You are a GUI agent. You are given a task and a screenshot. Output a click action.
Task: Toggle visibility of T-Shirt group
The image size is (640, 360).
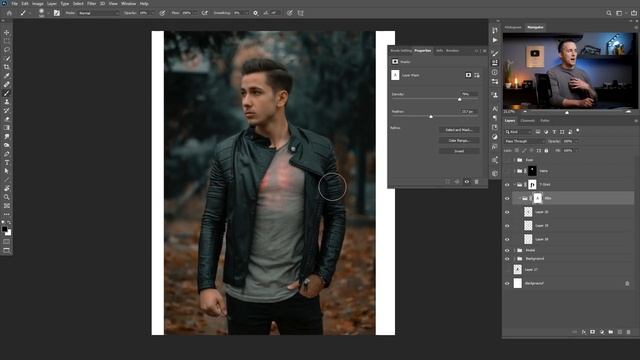click(507, 185)
